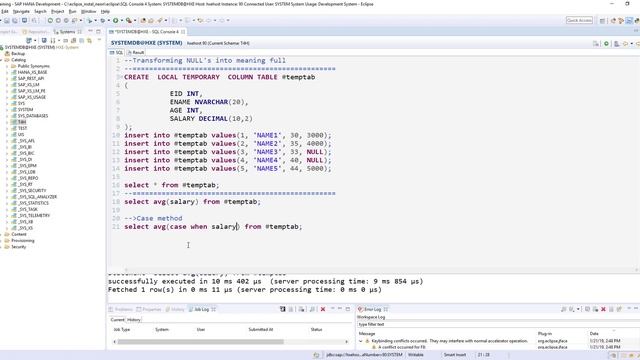The image size is (640, 360).
Task: Click the Plug-in column header in Error Log
Action: coord(545,333)
